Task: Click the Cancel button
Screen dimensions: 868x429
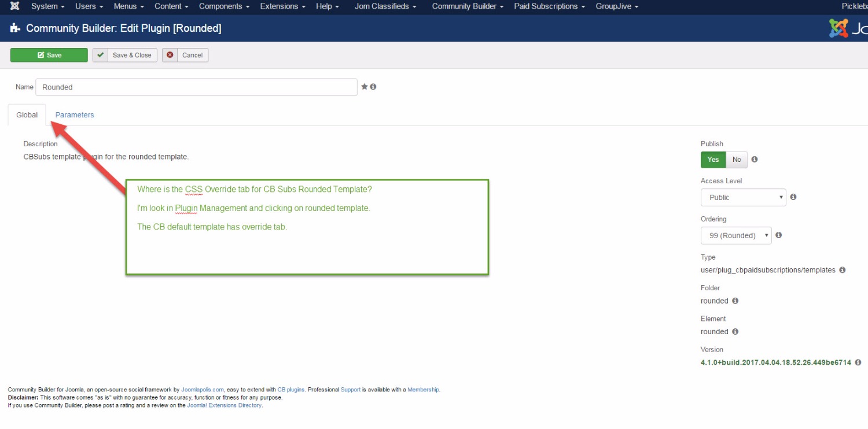Action: 185,55
